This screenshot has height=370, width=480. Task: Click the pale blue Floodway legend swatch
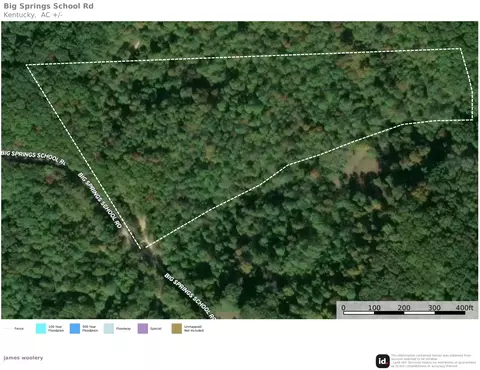click(x=109, y=328)
